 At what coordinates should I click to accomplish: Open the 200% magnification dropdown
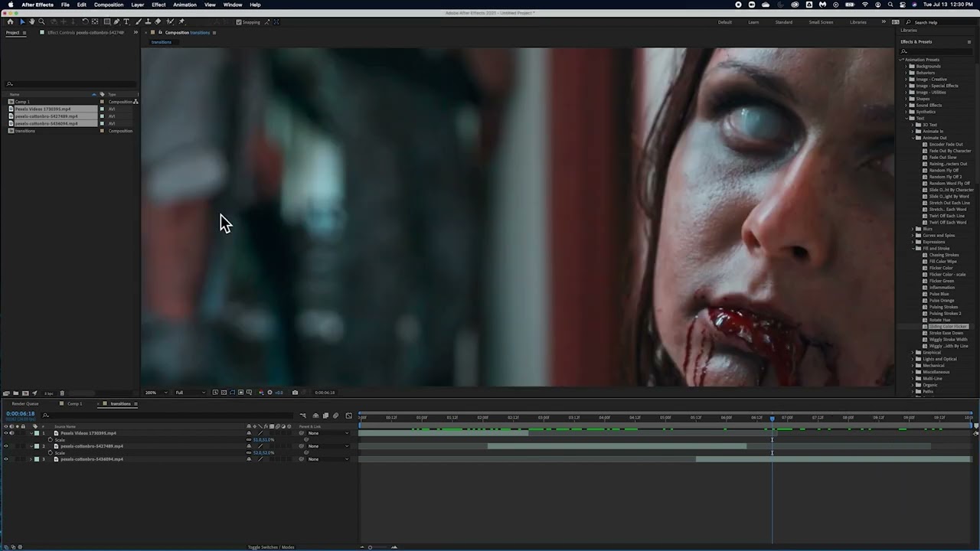(155, 393)
